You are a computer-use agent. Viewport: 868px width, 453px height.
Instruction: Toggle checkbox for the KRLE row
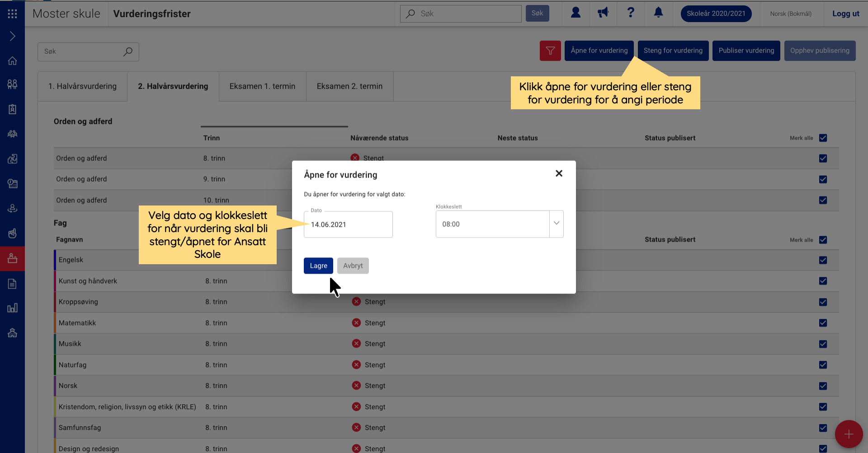[x=823, y=407]
